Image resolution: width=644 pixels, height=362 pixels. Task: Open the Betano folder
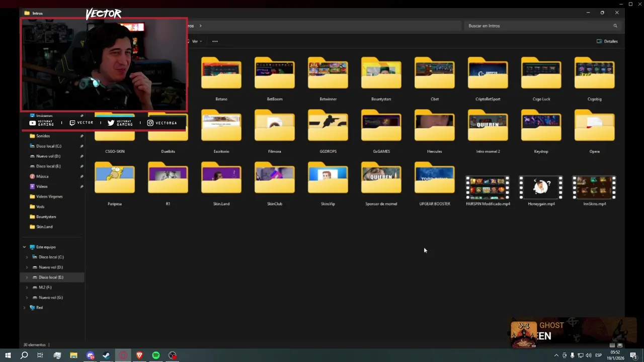221,74
